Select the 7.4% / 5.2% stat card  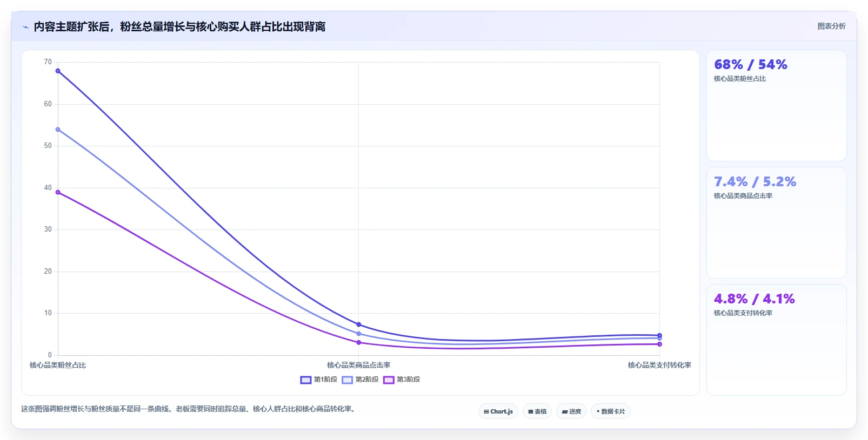(x=777, y=223)
